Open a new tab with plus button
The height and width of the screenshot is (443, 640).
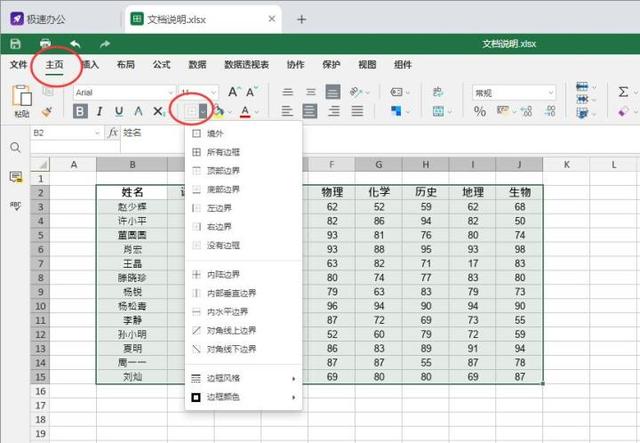(x=301, y=19)
